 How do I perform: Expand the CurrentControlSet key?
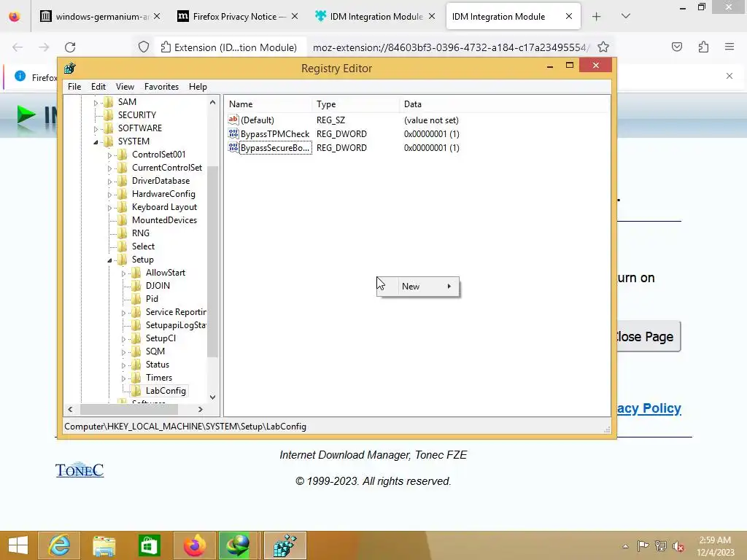[109, 168]
